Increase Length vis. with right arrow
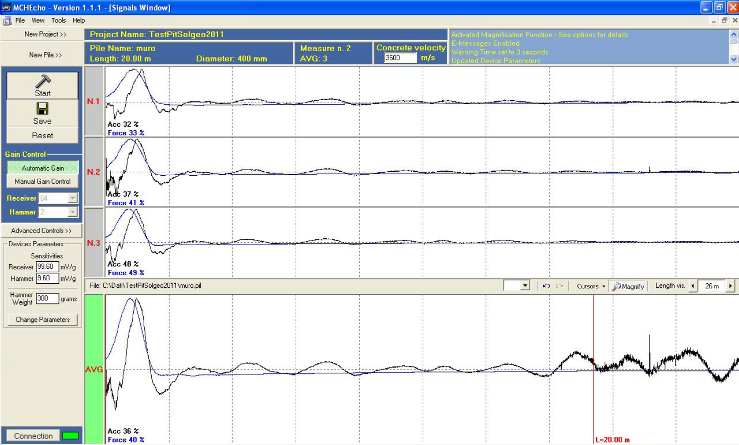 click(730, 286)
